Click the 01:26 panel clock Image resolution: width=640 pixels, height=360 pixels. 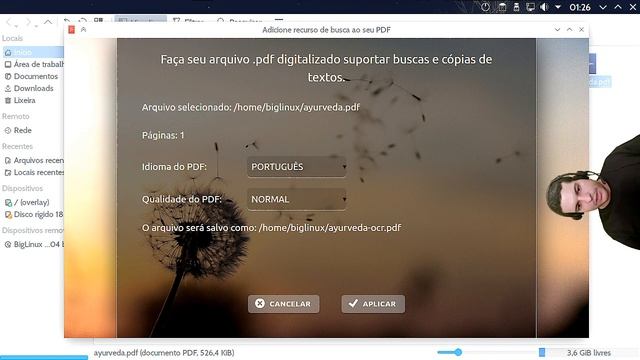pos(580,7)
